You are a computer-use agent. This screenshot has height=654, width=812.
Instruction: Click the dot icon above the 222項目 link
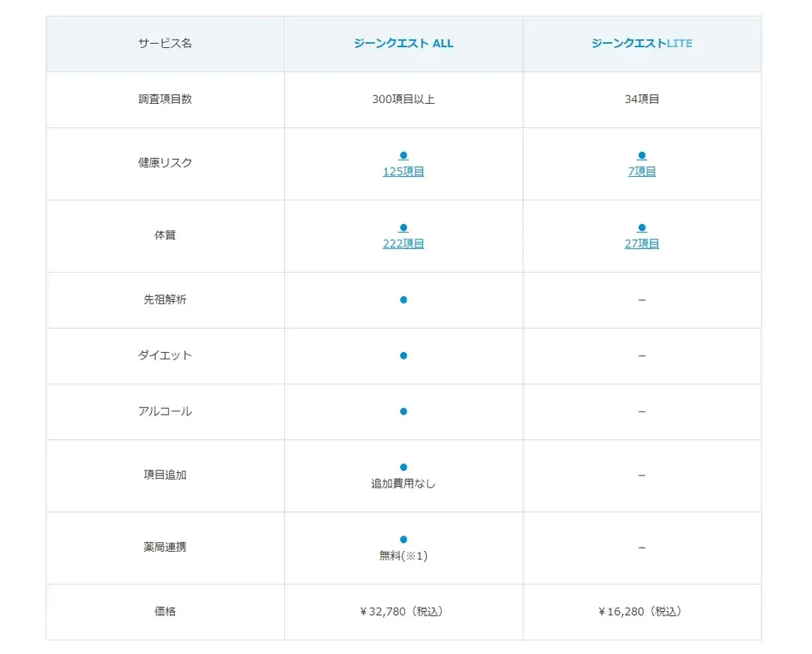[403, 227]
